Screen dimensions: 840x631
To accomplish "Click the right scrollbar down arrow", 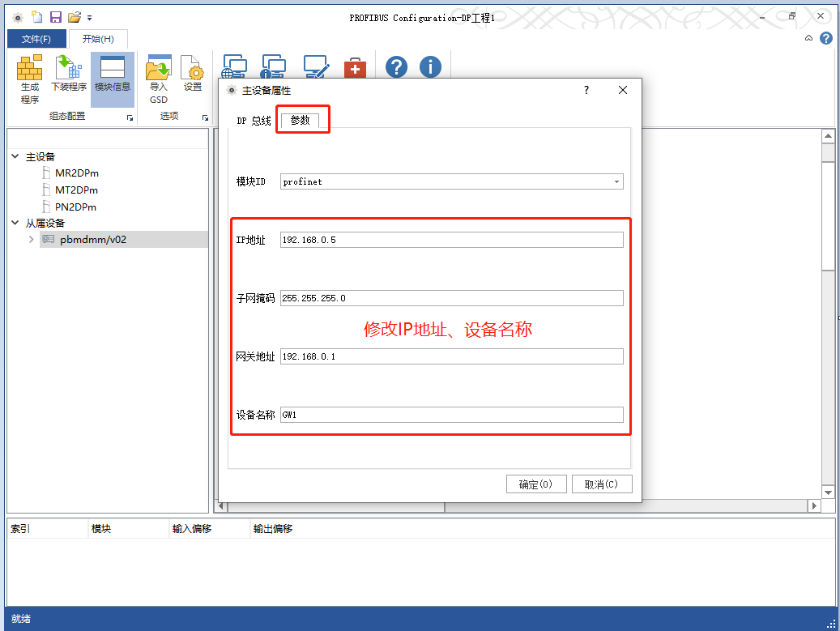I will [x=829, y=492].
